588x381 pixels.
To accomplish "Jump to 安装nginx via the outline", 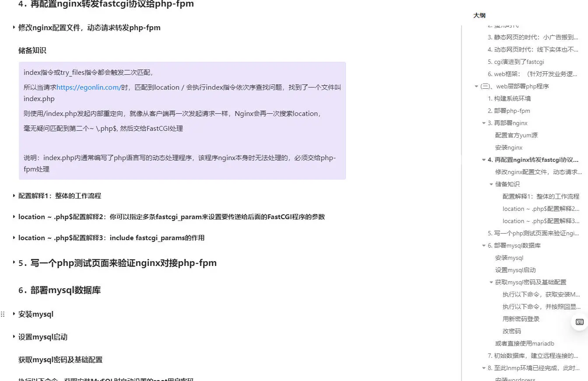I will 509,147.
